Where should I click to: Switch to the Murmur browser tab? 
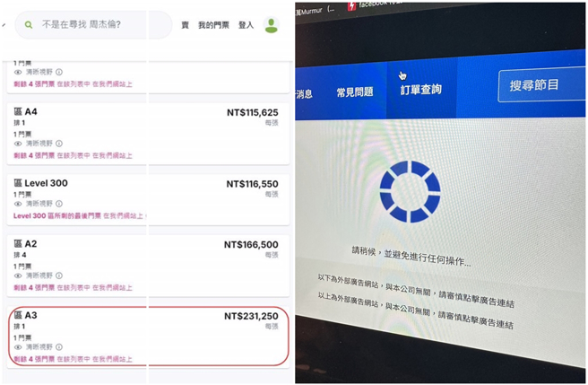pyautogui.click(x=315, y=11)
